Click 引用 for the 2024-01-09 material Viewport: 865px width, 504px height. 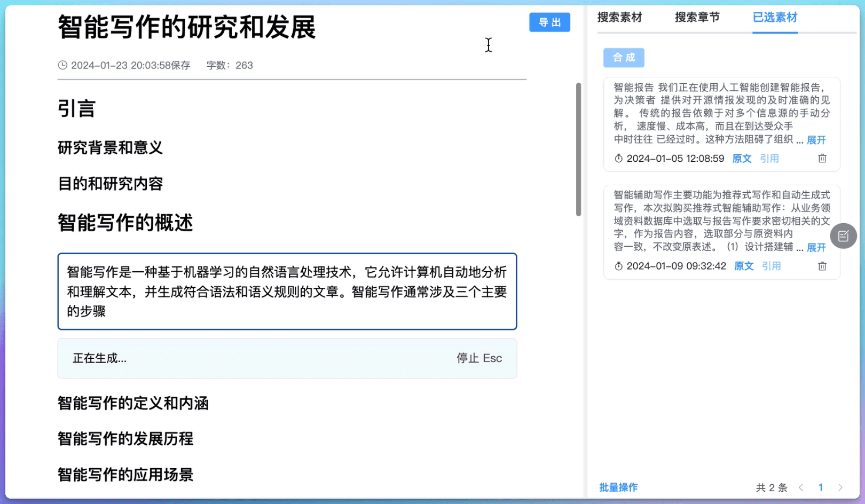coord(771,266)
